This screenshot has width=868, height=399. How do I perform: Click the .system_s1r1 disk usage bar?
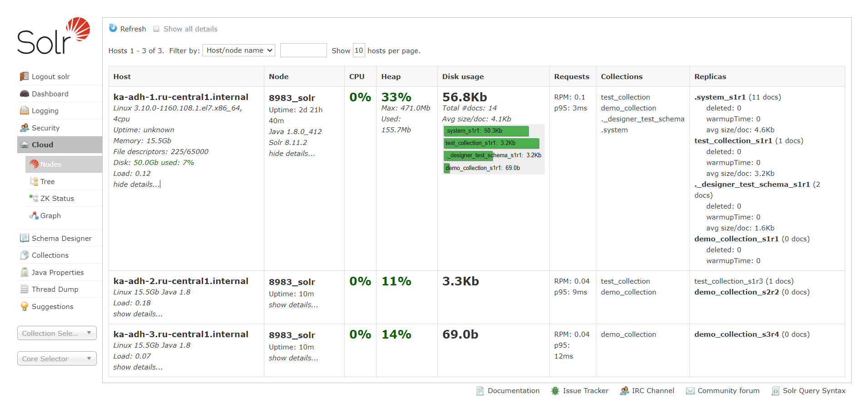[x=486, y=131]
